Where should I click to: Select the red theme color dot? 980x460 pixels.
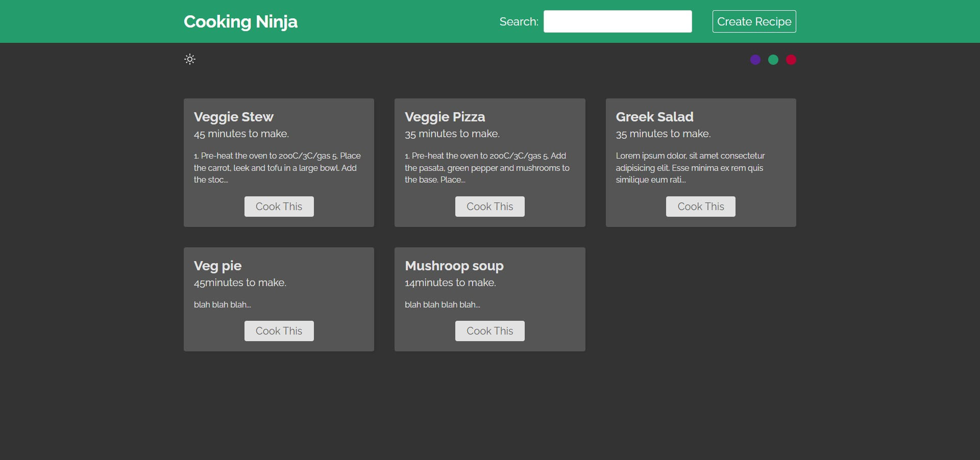[792, 60]
